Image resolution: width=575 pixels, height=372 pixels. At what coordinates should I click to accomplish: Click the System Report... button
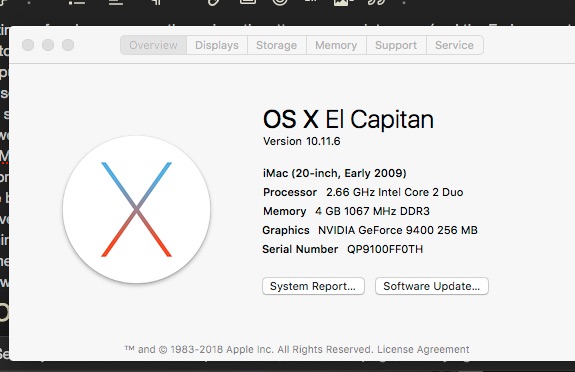coord(313,286)
